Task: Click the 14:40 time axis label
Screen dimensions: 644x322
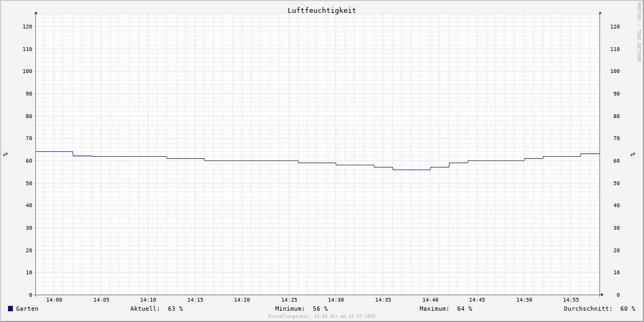Action: pyautogui.click(x=430, y=300)
